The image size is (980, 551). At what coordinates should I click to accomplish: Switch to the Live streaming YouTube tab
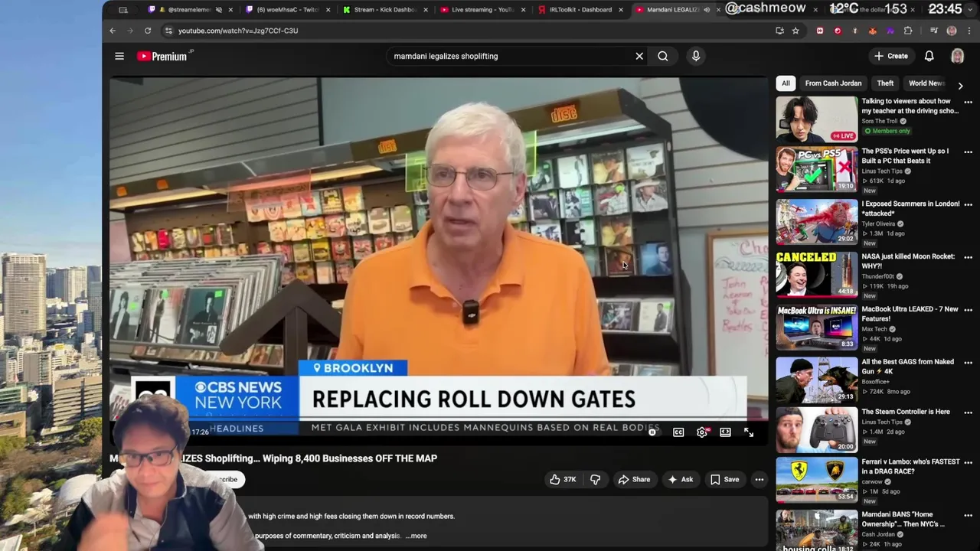[x=482, y=10]
